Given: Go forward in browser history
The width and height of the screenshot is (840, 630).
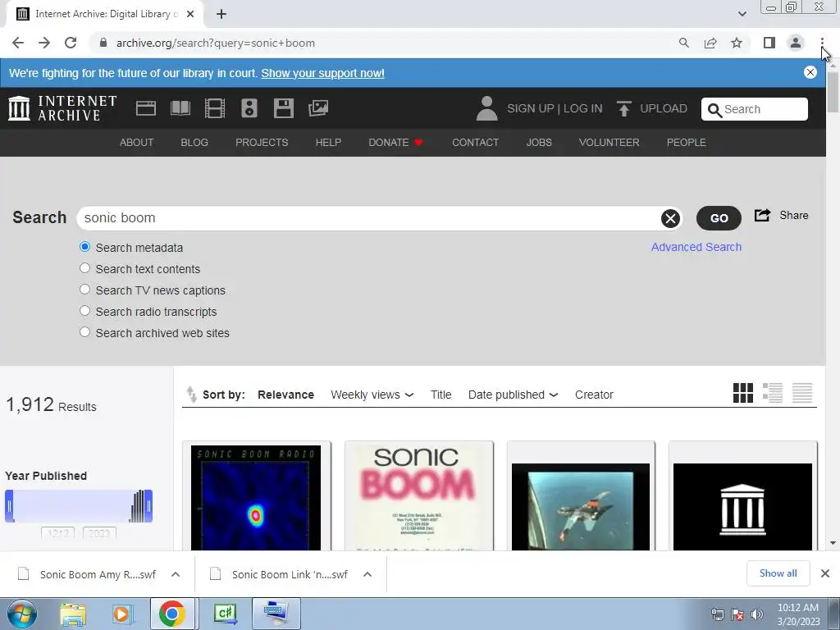Looking at the screenshot, I should click(x=44, y=43).
